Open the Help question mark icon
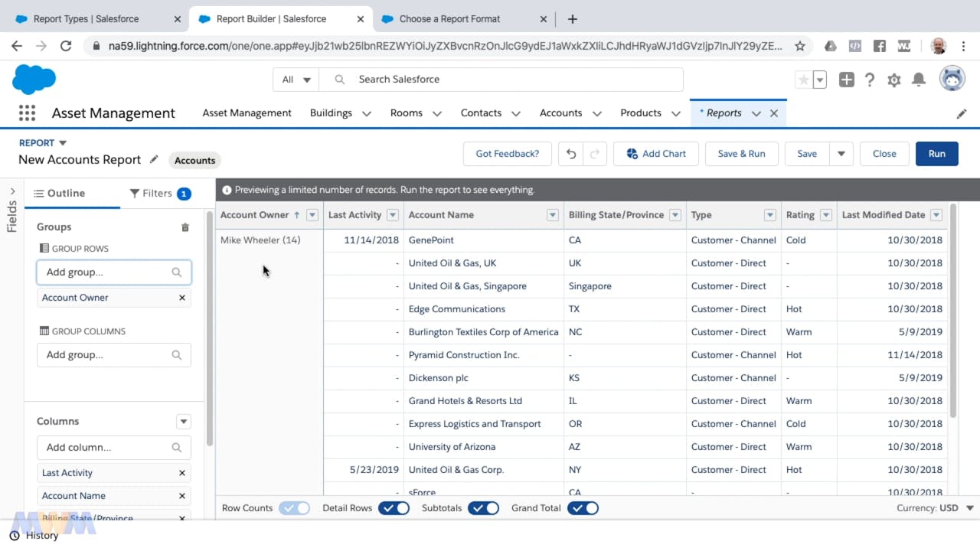 click(870, 80)
